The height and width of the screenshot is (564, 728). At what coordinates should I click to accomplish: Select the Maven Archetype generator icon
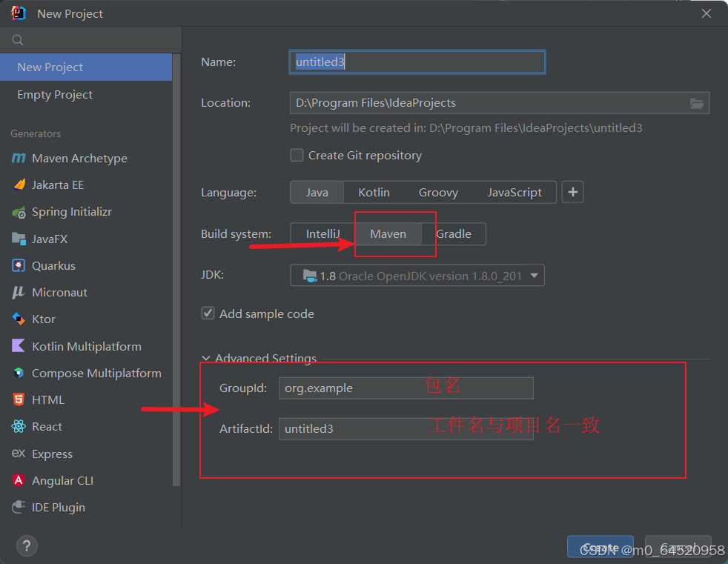coord(19,159)
